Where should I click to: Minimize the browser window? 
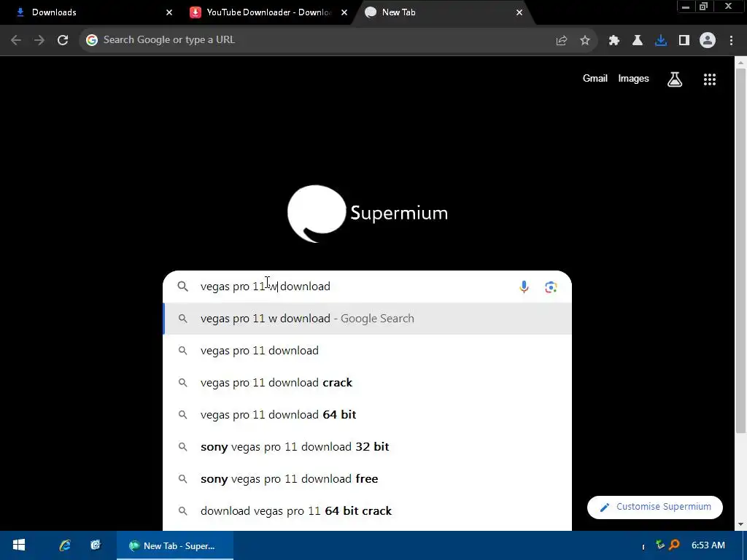click(686, 7)
